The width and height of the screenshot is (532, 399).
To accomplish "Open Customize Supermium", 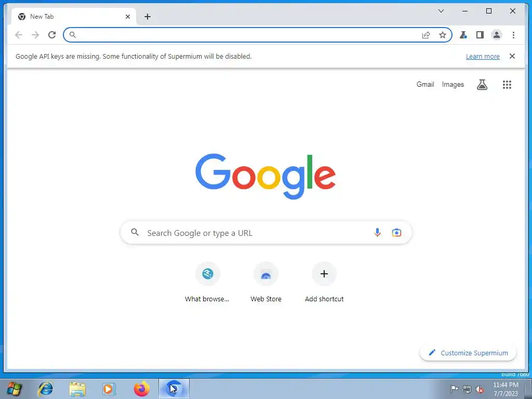I will pyautogui.click(x=468, y=353).
